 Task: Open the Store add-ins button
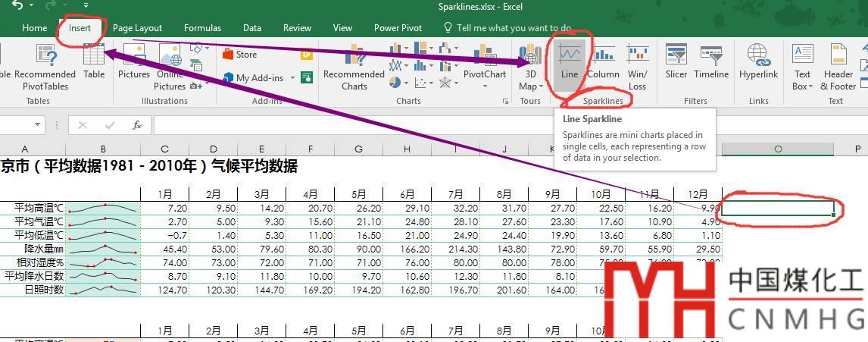coord(239,55)
